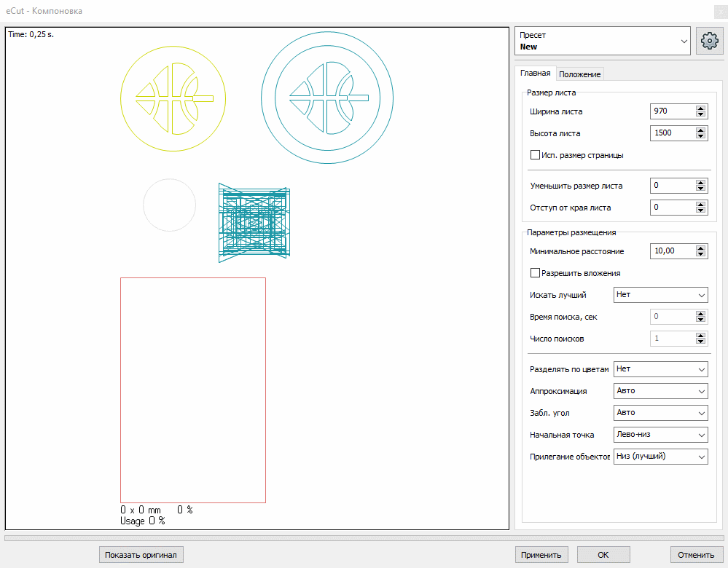Viewport: 728px width, 568px height.
Task: Switch to the Положение tab
Action: pyautogui.click(x=579, y=74)
